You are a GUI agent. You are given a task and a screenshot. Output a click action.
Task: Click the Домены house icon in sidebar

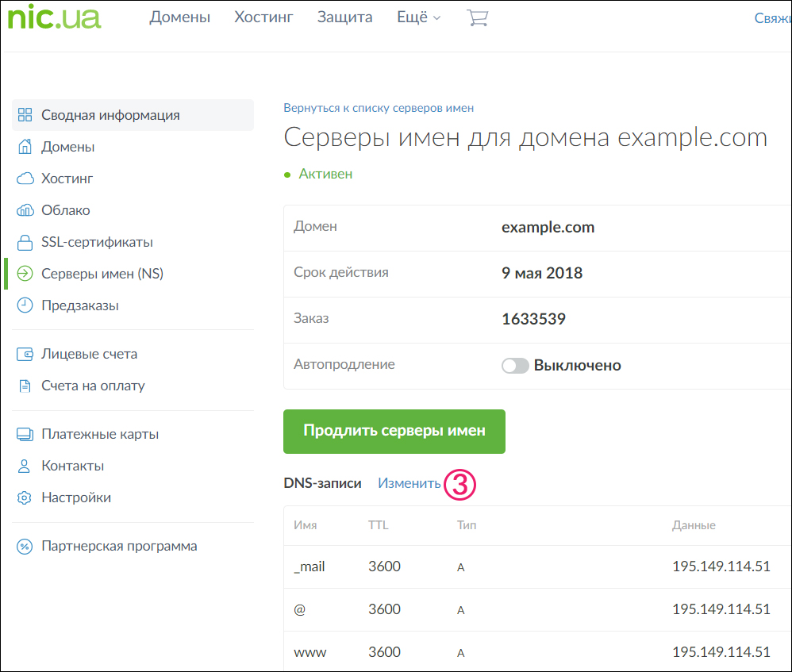click(x=25, y=147)
